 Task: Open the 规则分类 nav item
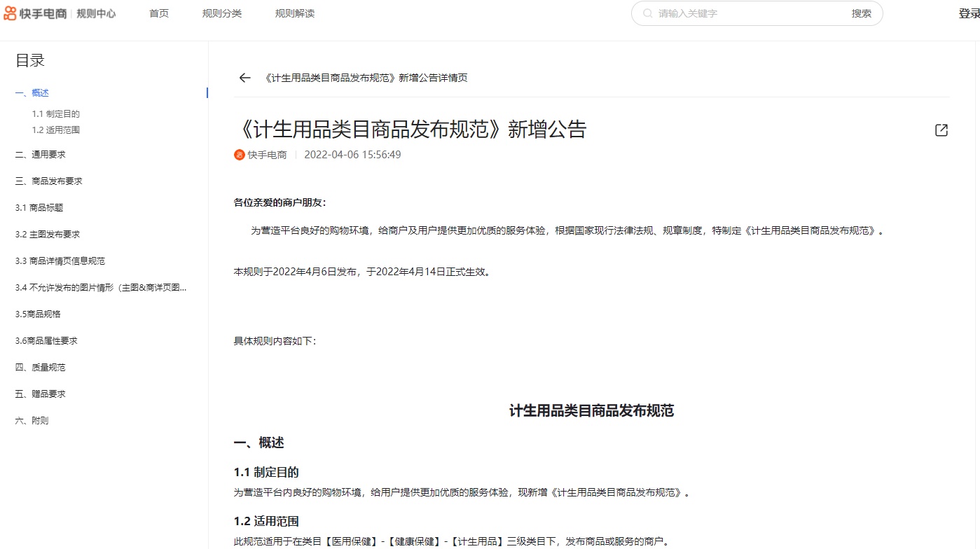[x=222, y=13]
